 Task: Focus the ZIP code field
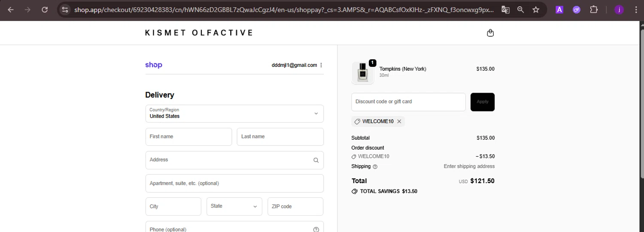(295, 206)
